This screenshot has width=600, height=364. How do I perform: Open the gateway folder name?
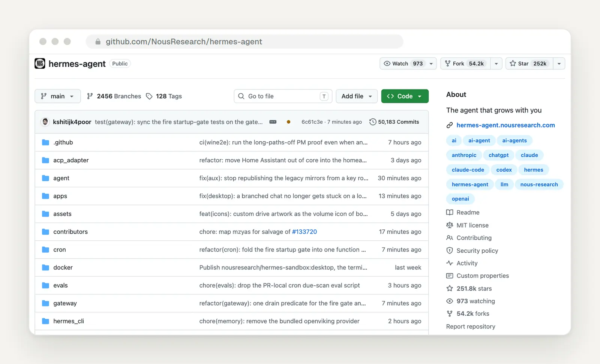click(65, 303)
